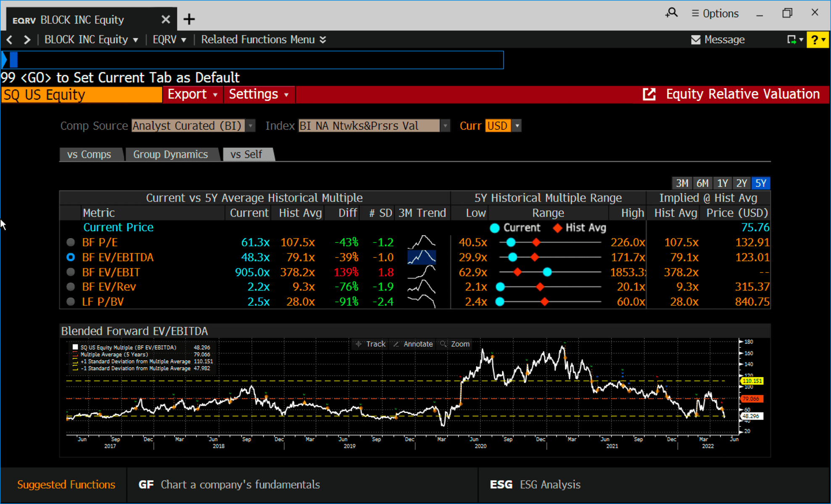Select the BF EV/Rev radio button

point(71,287)
